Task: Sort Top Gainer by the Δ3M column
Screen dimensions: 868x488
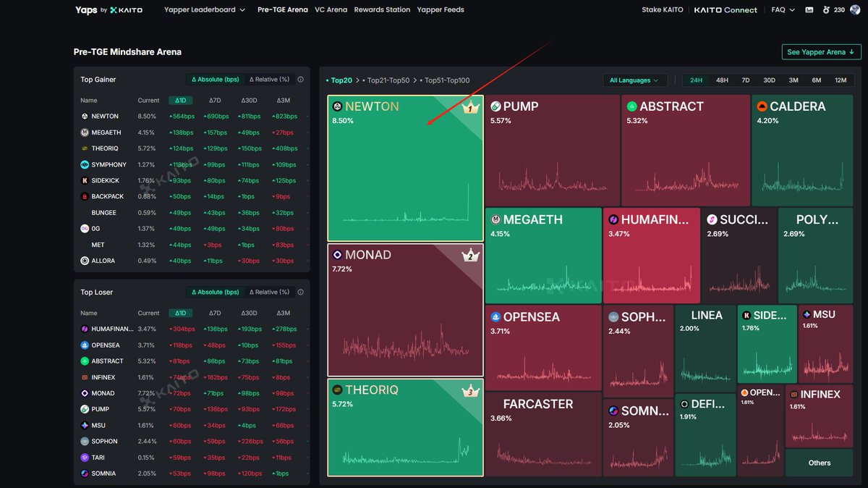Action: click(284, 101)
